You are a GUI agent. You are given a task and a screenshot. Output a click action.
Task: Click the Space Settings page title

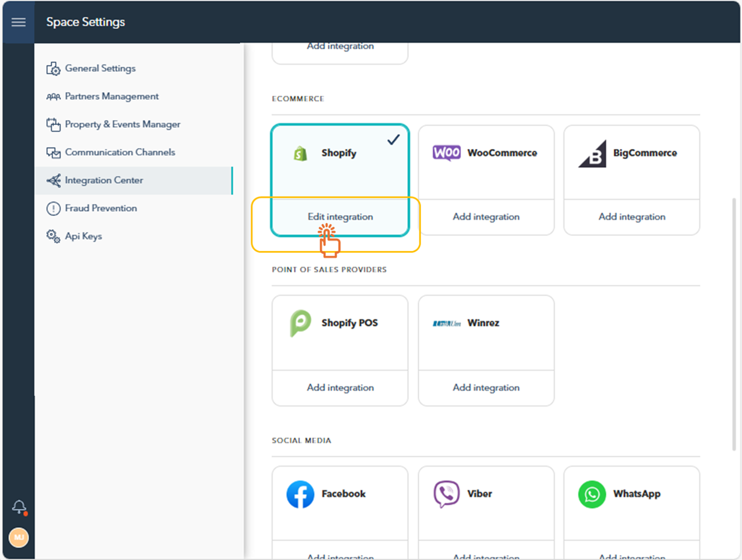(x=86, y=22)
